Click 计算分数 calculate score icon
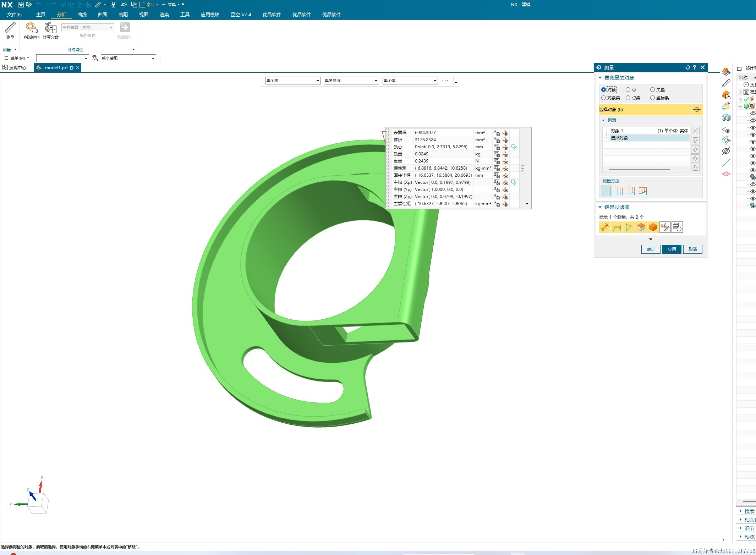 pyautogui.click(x=51, y=31)
